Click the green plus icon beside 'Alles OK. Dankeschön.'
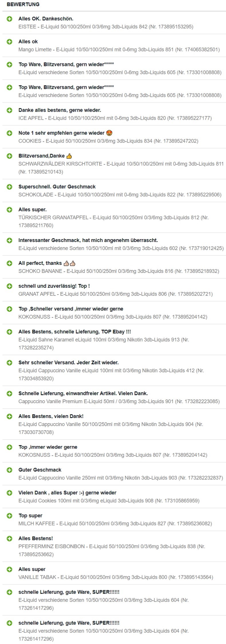The height and width of the screenshot is (644, 226). click(x=9, y=19)
